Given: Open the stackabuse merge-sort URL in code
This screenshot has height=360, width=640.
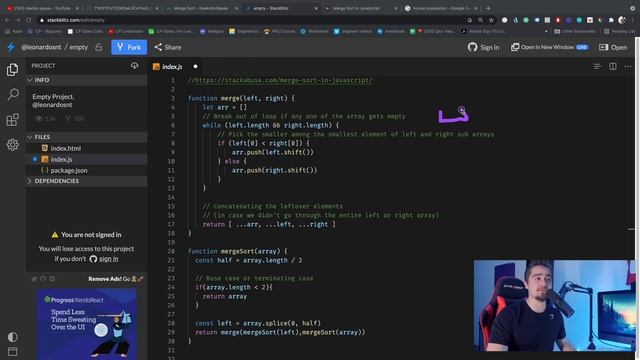Looking at the screenshot, I should (284, 80).
